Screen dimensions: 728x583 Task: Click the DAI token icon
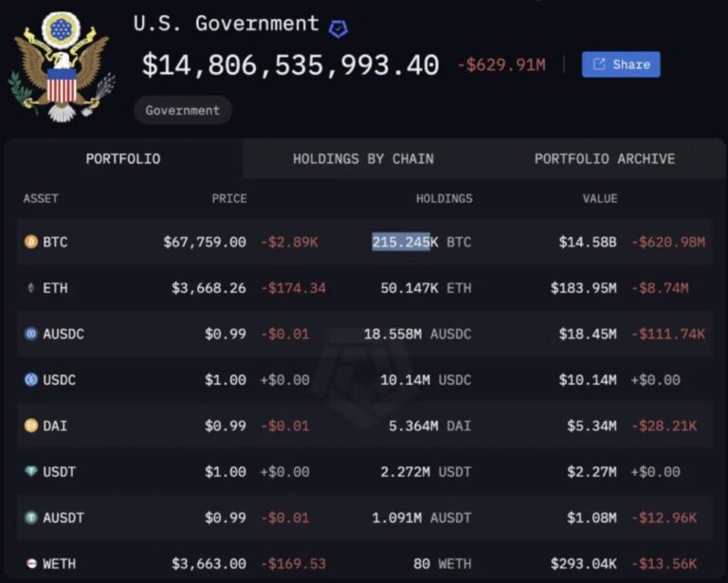[x=31, y=426]
